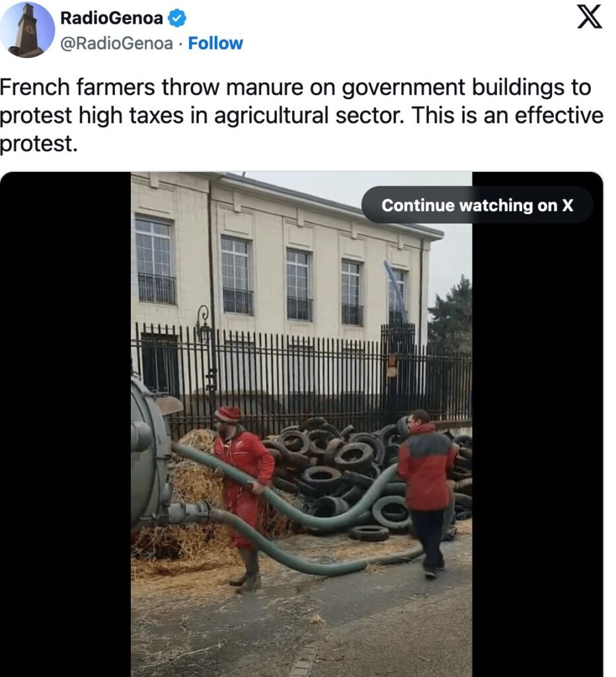Open the @RadioGenoa handle link
Screen dimensions: 616x677
tap(116, 43)
